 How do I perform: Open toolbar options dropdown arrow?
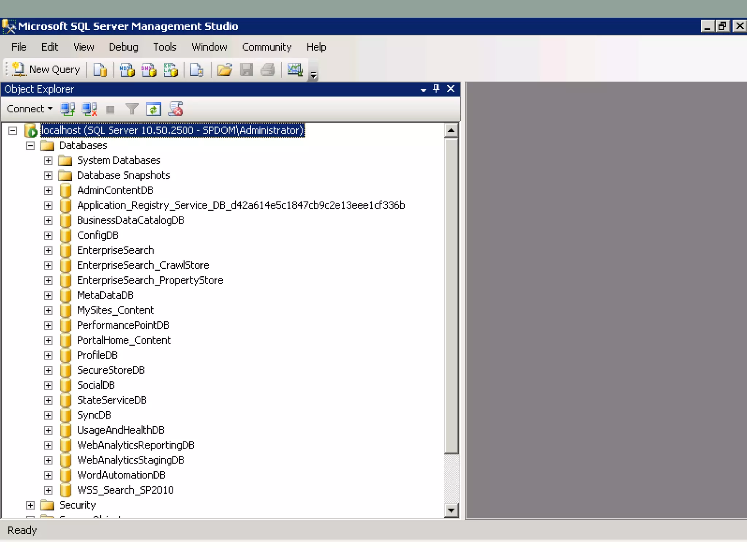coord(313,75)
